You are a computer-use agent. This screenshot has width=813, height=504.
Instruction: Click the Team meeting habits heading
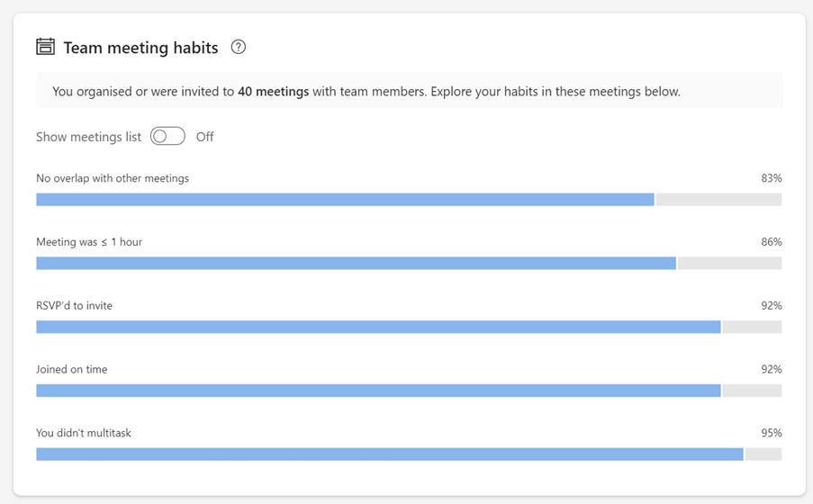[140, 48]
